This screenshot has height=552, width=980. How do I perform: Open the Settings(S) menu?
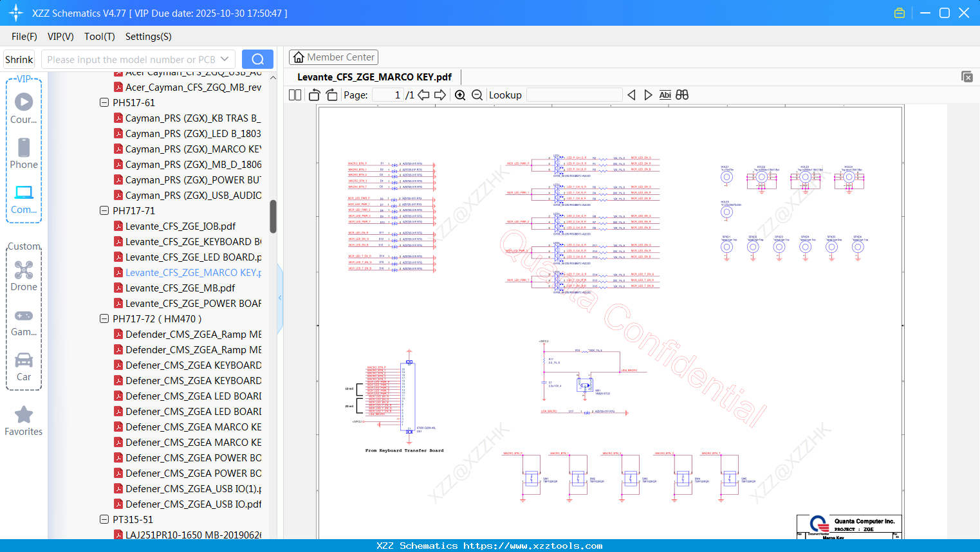point(148,37)
